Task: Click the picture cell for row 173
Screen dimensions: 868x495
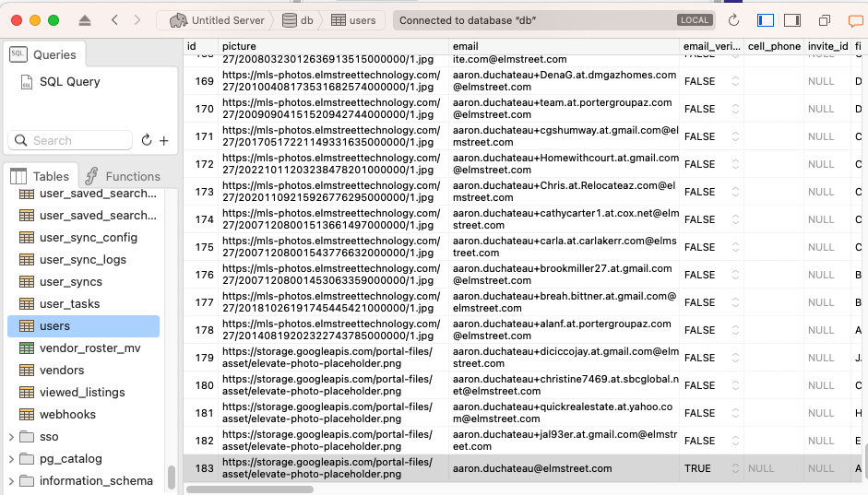Action: coord(333,192)
